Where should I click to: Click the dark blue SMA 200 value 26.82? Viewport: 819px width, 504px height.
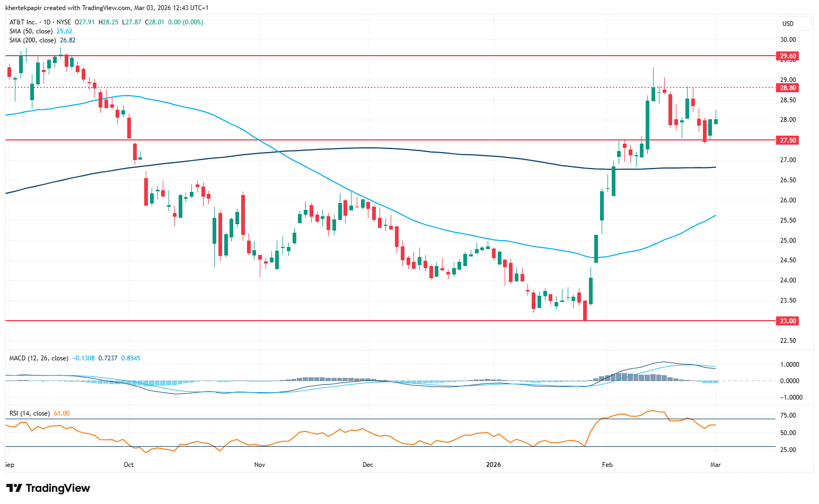pos(68,40)
